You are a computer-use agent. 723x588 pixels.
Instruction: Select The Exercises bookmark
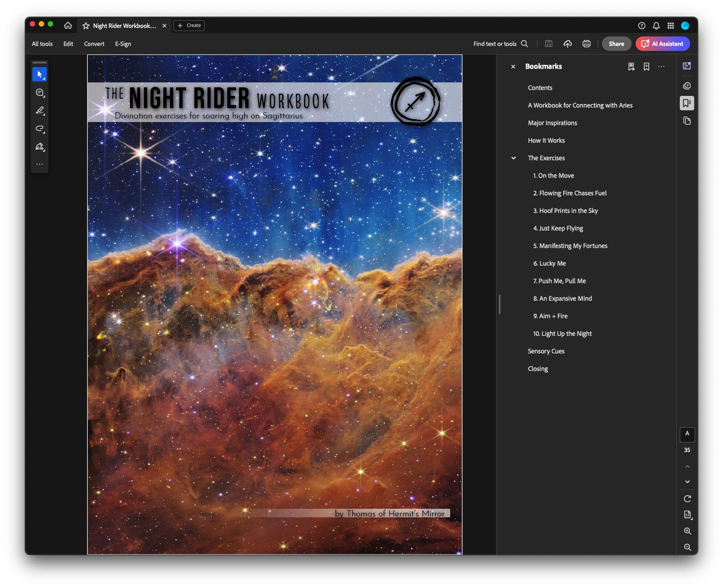coord(547,158)
